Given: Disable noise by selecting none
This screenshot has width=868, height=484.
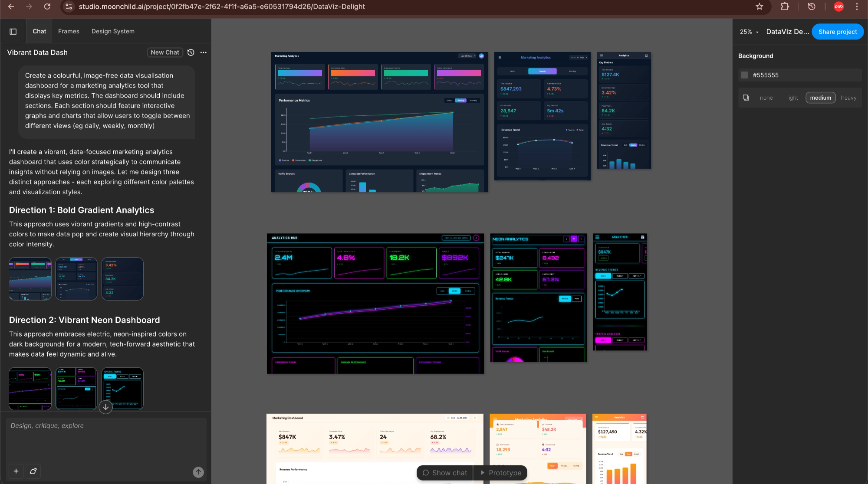Looking at the screenshot, I should [x=766, y=98].
